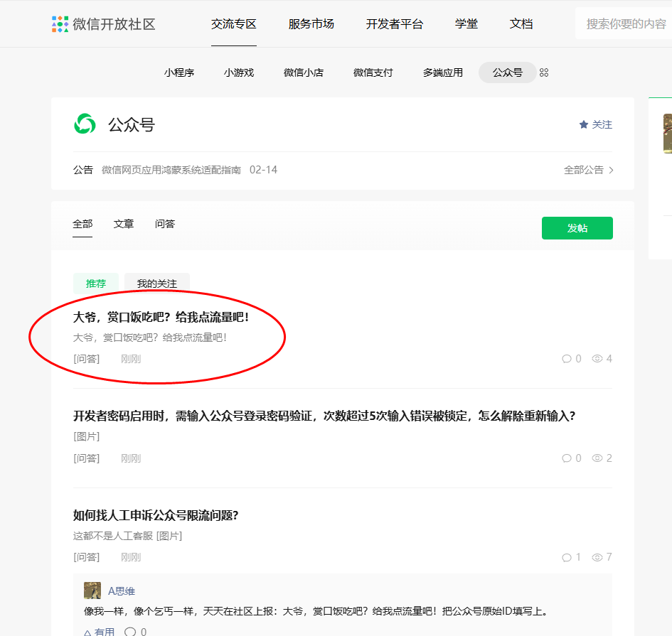Switch to the 全部 posts tab
Image resolution: width=672 pixels, height=636 pixels.
point(82,224)
